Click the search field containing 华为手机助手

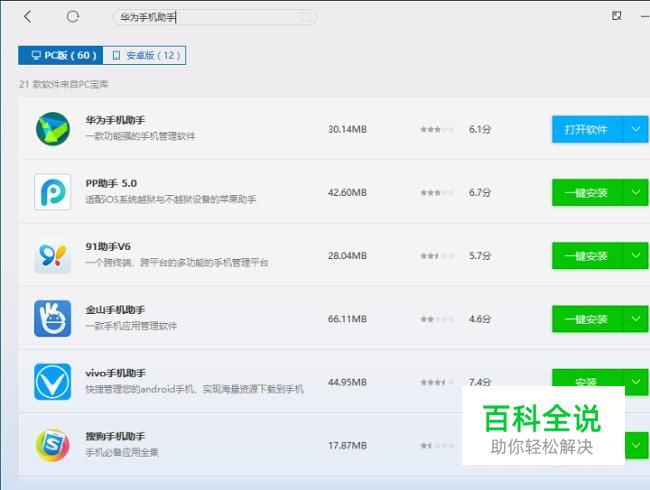click(214, 17)
